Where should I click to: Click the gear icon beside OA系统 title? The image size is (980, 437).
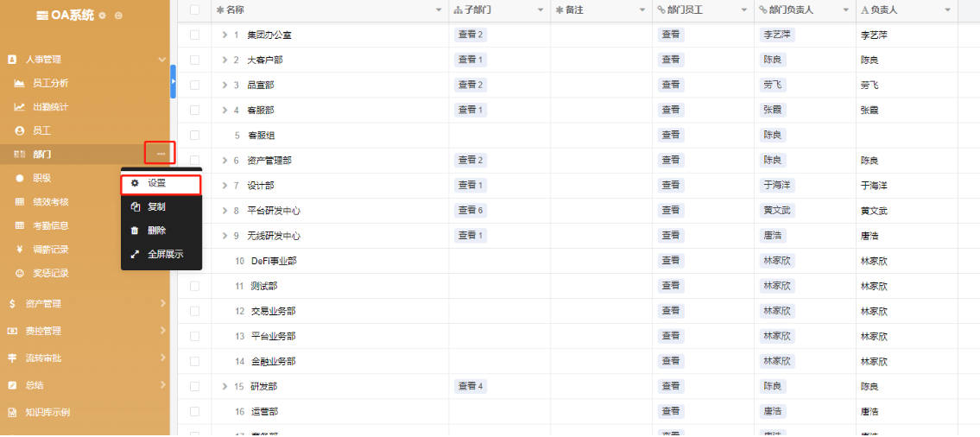(103, 15)
